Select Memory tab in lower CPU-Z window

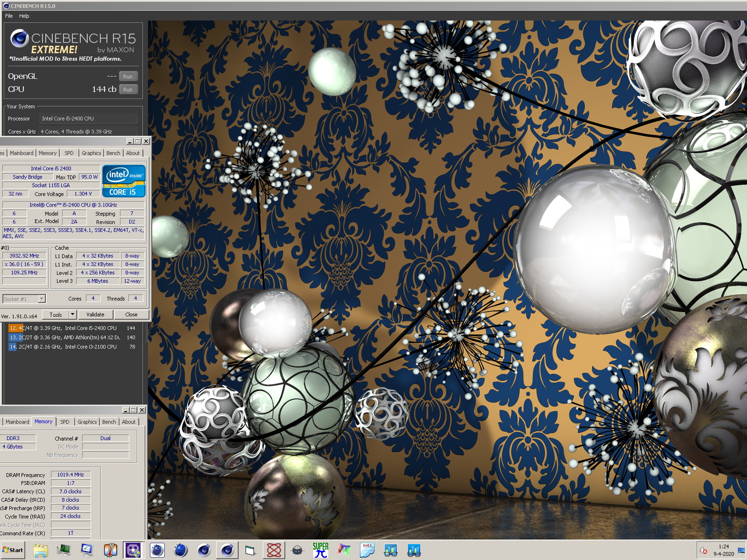click(x=43, y=421)
